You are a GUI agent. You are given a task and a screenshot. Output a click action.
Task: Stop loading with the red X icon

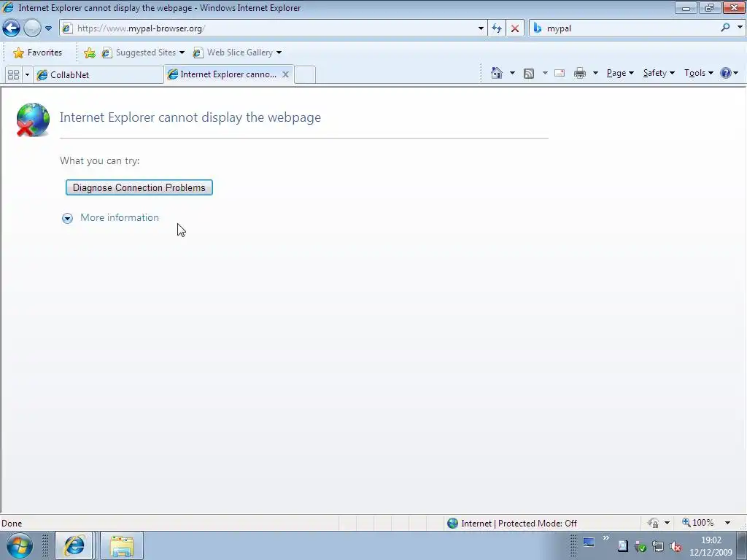click(x=515, y=28)
